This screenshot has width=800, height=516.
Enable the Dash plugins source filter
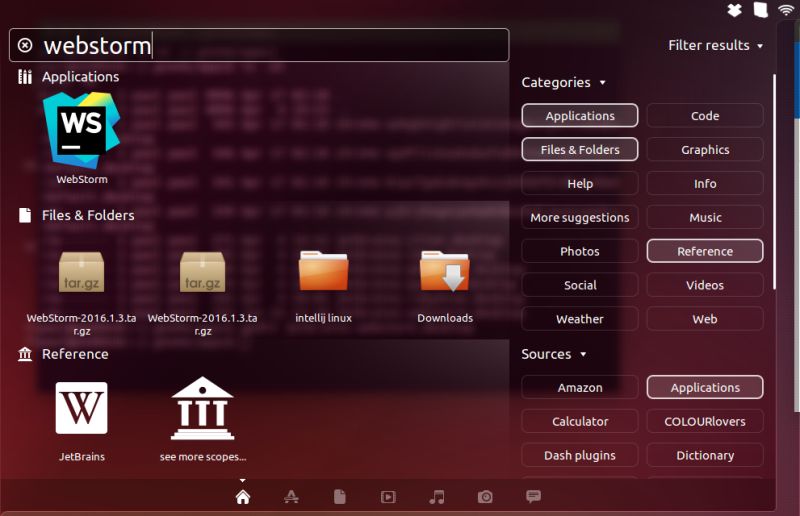(x=580, y=455)
